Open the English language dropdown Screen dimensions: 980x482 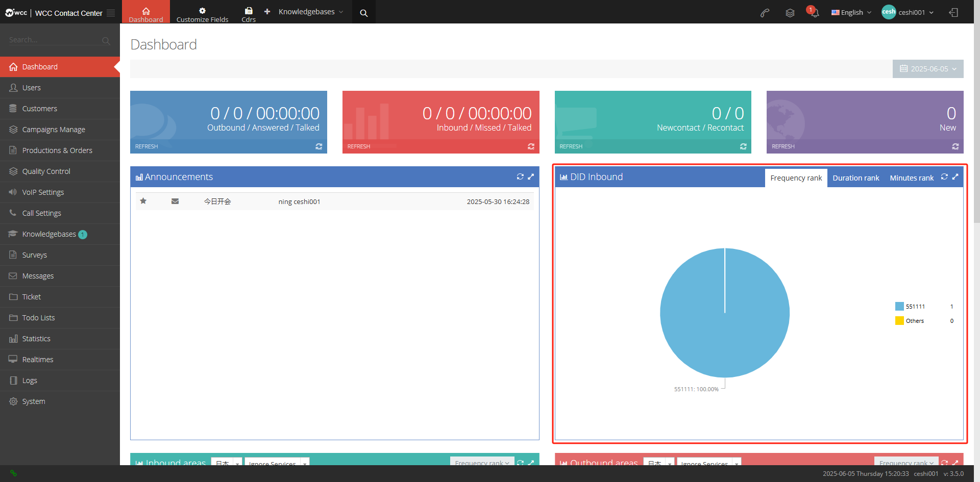point(851,13)
